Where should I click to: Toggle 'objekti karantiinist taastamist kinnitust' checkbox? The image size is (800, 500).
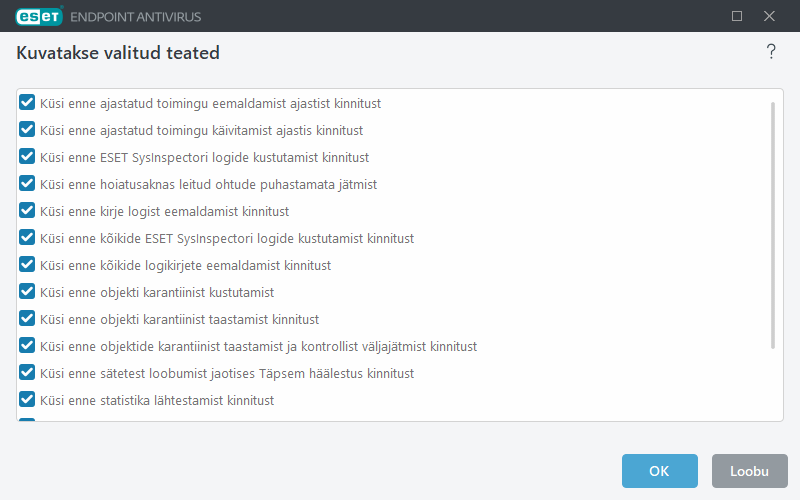(28, 319)
